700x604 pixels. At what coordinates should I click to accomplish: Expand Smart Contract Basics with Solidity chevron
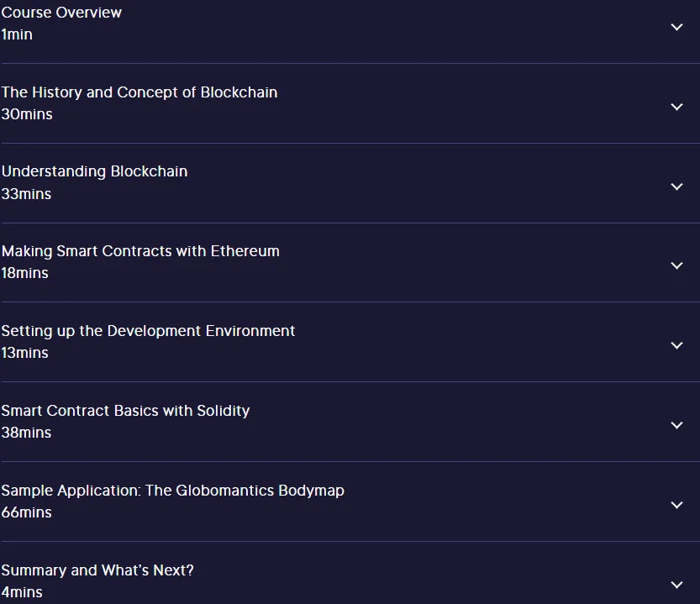tap(676, 425)
